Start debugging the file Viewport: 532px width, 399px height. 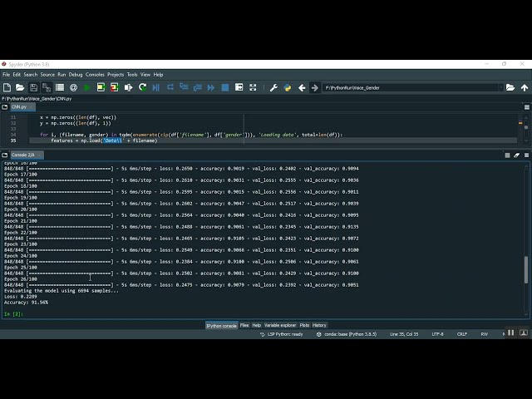click(156, 87)
